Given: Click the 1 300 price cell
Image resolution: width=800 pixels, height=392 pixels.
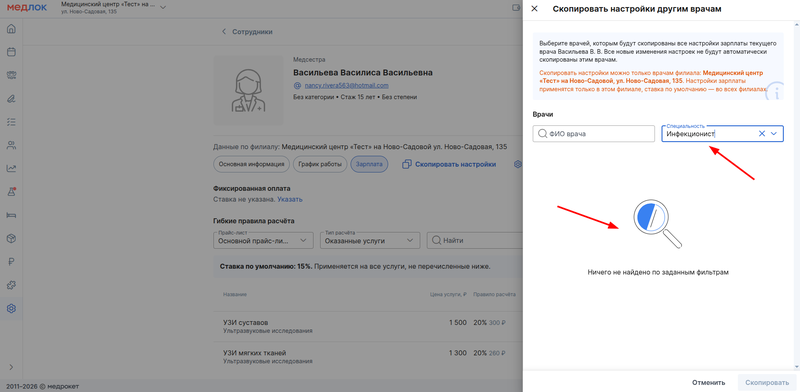Looking at the screenshot, I should 458,353.
